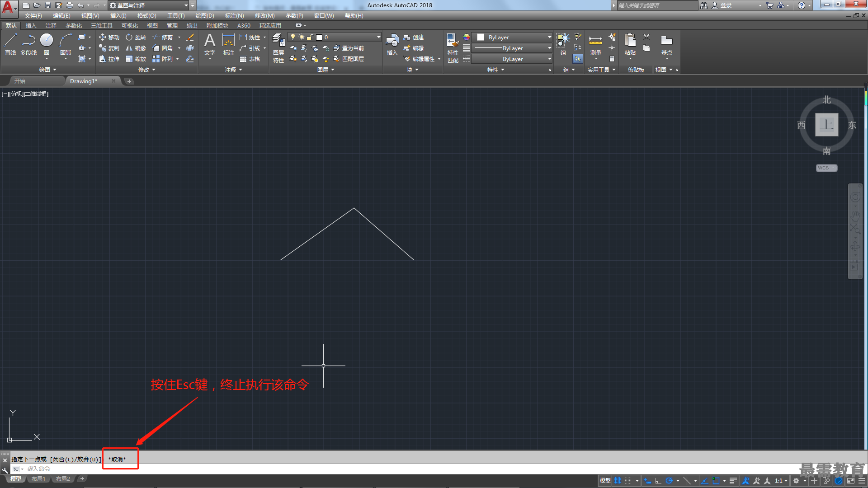This screenshot has height=488, width=868.
Task: Click the Create block (创建) icon
Action: point(414,38)
